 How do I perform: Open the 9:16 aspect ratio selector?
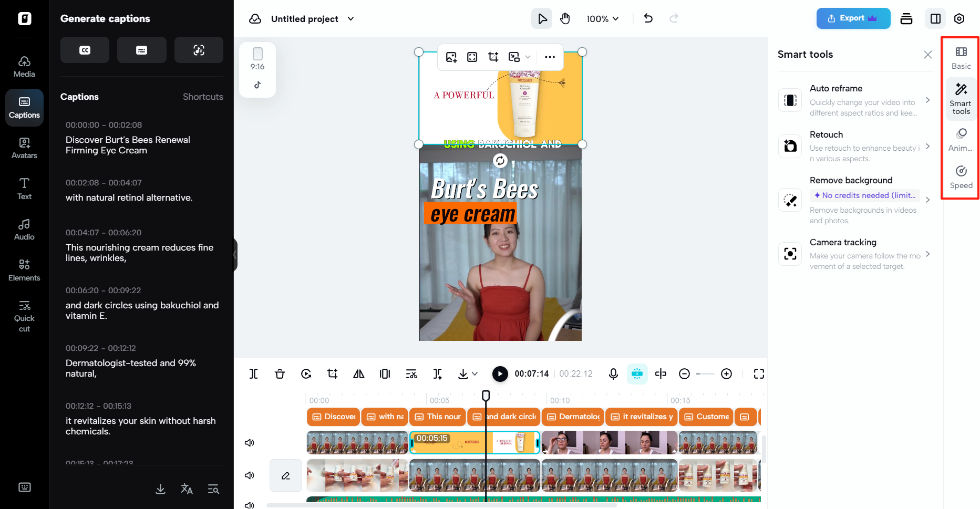click(257, 59)
